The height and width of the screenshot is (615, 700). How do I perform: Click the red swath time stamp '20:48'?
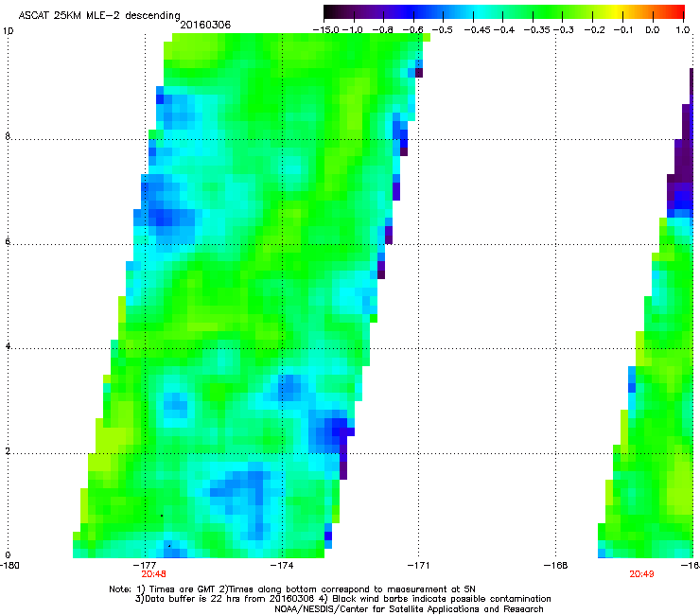coord(153,574)
